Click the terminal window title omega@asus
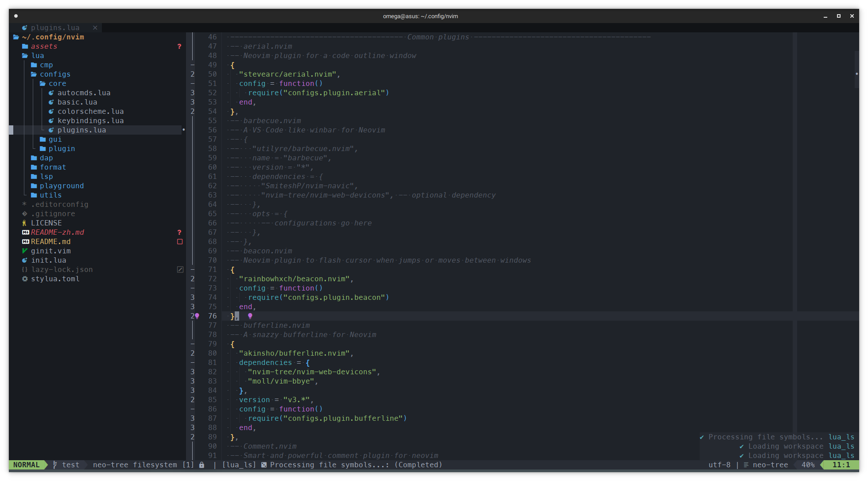Screen dimensions: 868x481 [420, 16]
